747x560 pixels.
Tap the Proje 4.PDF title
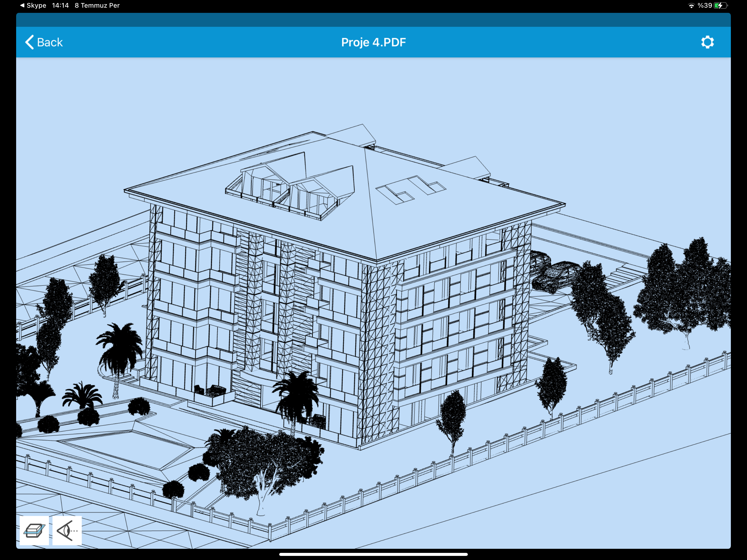click(x=373, y=42)
